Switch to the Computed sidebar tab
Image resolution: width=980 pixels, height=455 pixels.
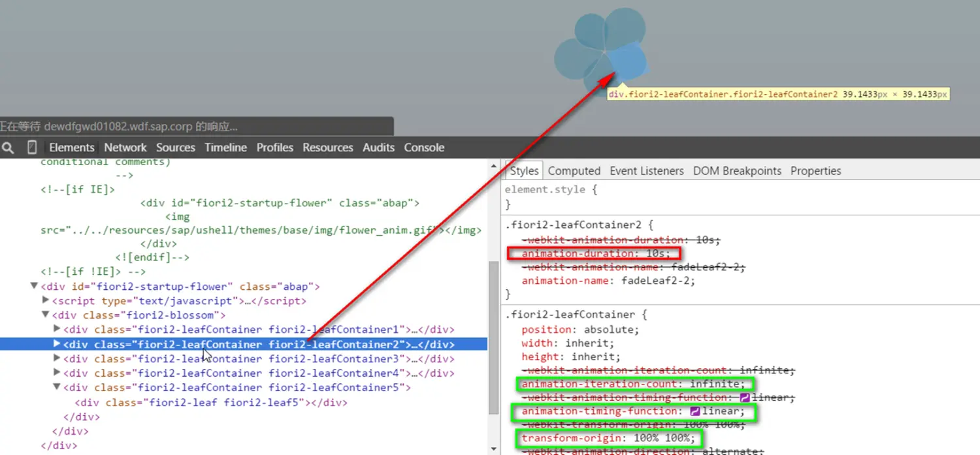[574, 171]
